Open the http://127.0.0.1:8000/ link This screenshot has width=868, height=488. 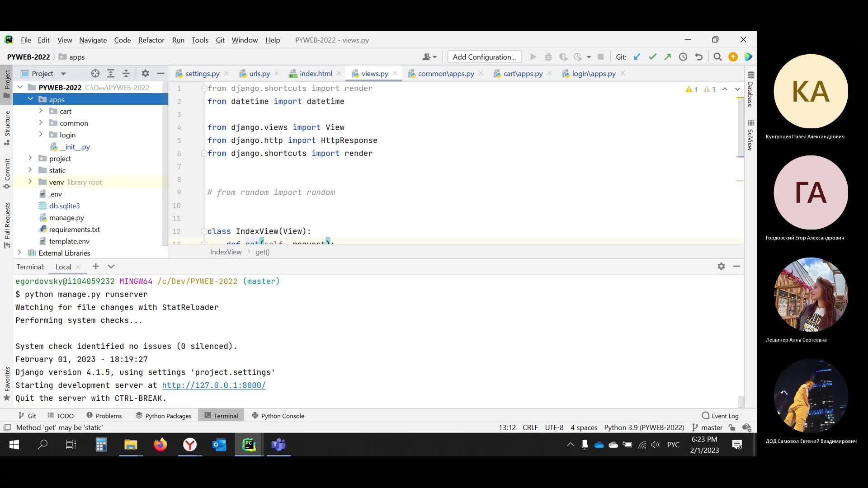click(x=214, y=385)
